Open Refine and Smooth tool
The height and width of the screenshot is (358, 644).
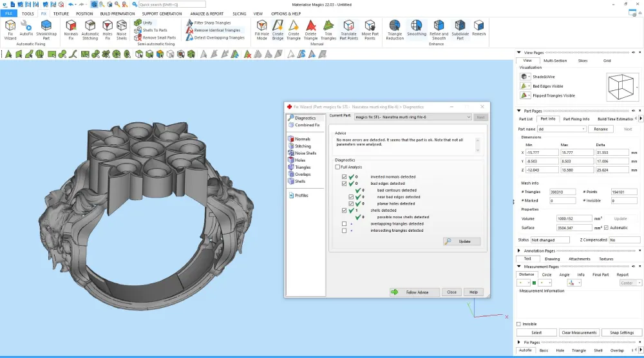tap(439, 30)
